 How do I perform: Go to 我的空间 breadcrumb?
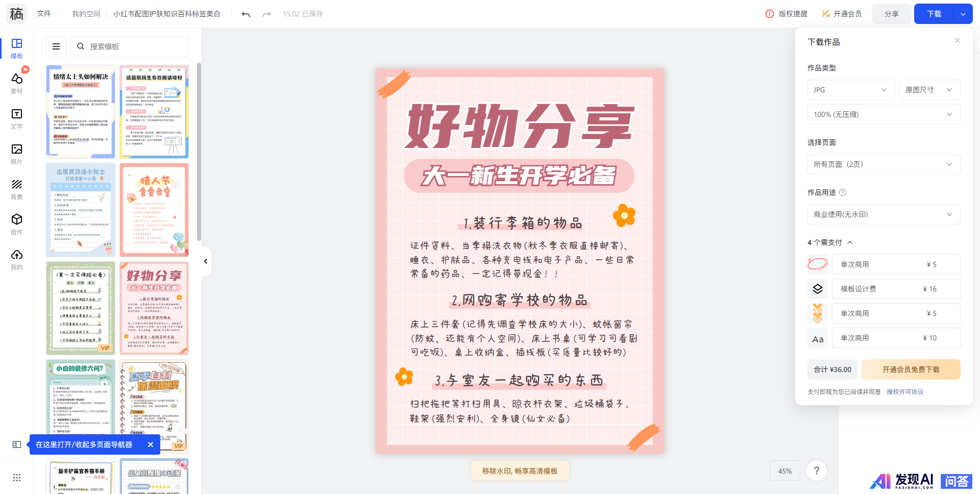click(x=86, y=14)
